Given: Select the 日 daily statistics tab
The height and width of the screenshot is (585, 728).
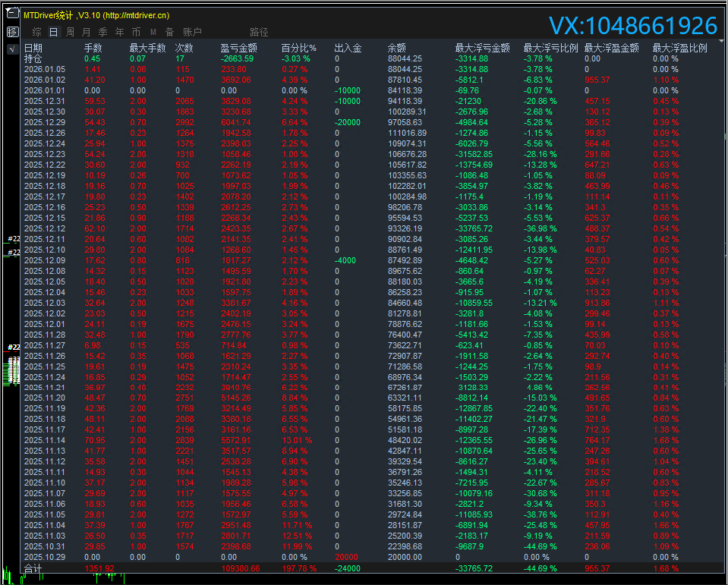Looking at the screenshot, I should (53, 32).
